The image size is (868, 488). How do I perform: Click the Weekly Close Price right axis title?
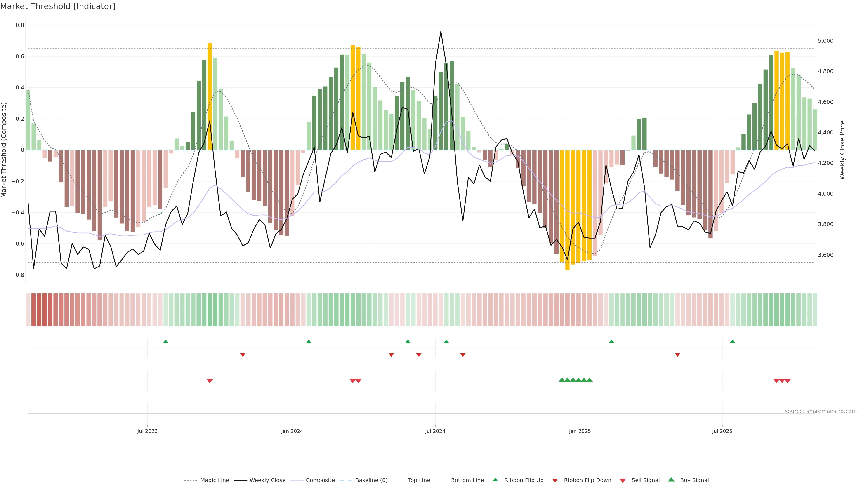point(842,150)
